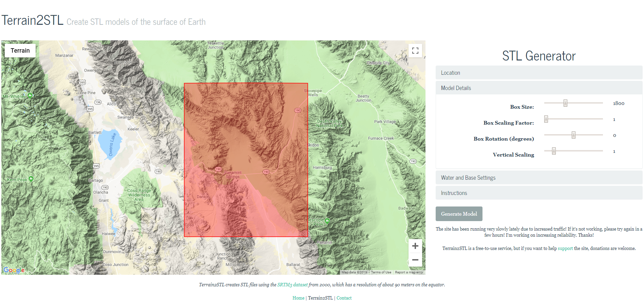
Task: Click the Telescope Peak marker icon
Action: 327,221
